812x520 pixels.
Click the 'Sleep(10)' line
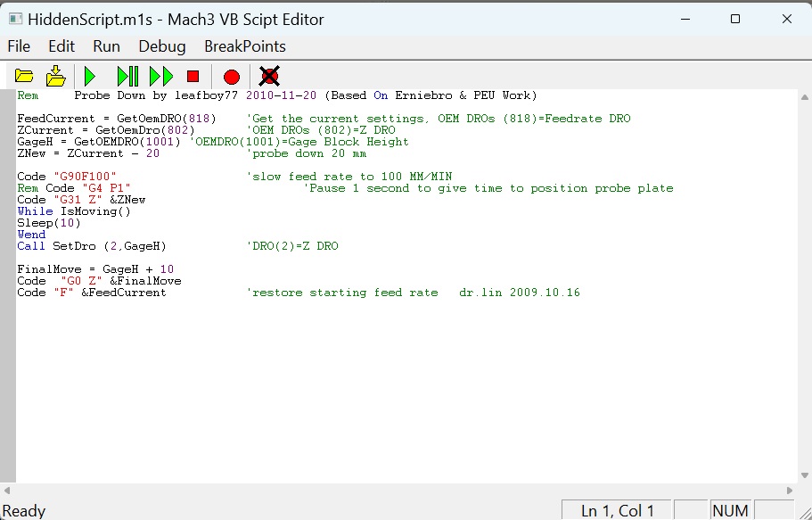49,223
